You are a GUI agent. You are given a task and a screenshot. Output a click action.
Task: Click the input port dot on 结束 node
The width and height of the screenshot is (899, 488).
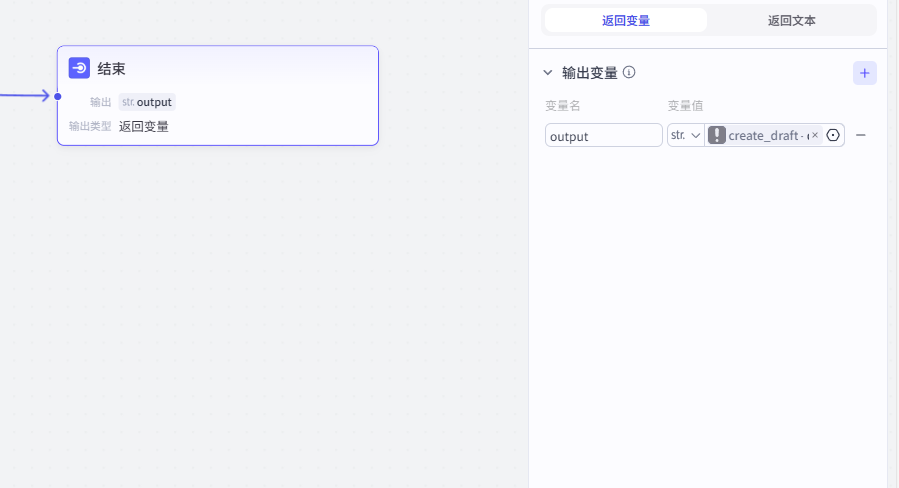(58, 97)
